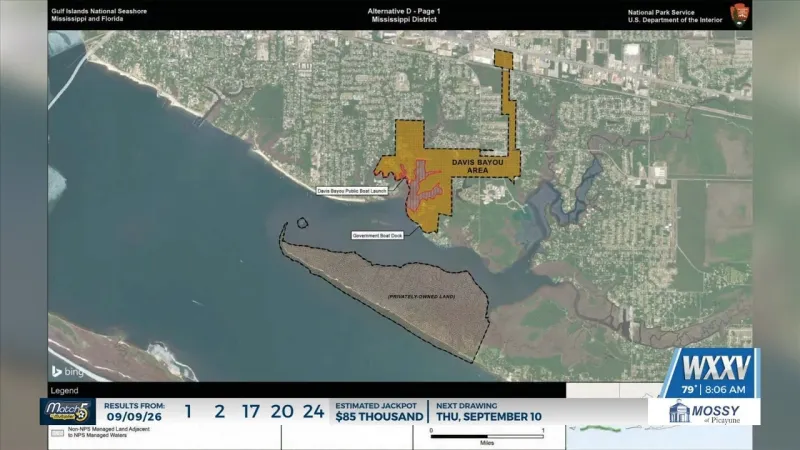The width and height of the screenshot is (800, 450).
Task: Click the pink hatched zone in Davis Bayou
Action: point(421,186)
